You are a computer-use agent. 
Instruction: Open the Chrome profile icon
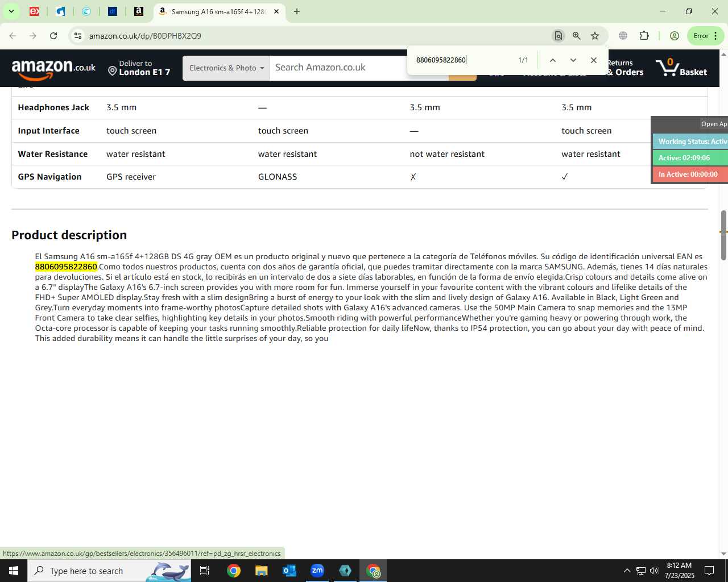coord(675,36)
